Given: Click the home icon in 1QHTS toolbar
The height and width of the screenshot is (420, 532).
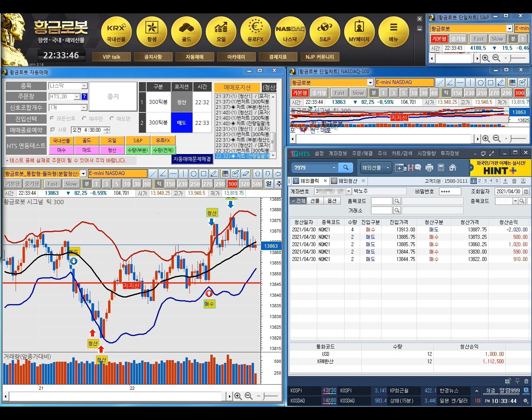Looking at the screenshot, I should tap(453, 168).
